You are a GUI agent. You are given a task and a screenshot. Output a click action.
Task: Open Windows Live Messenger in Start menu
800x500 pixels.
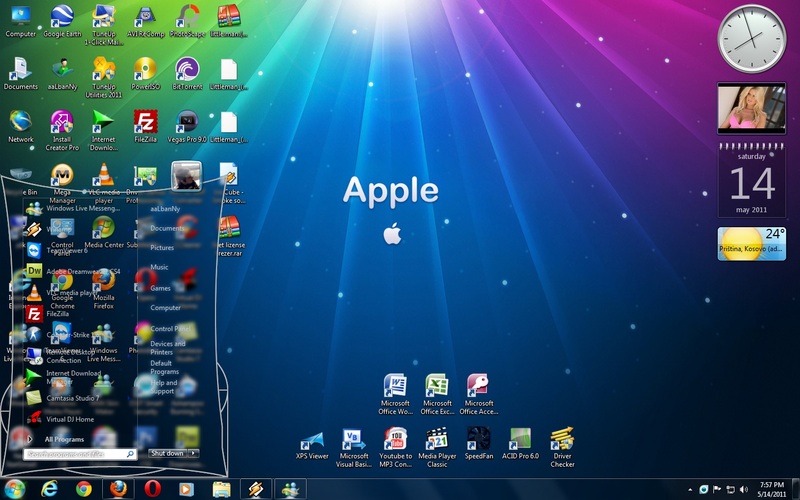[74, 208]
